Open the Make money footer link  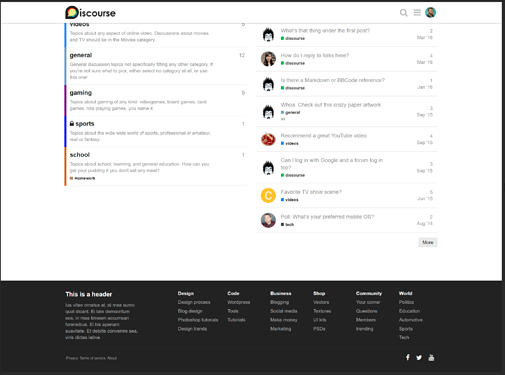point(284,320)
